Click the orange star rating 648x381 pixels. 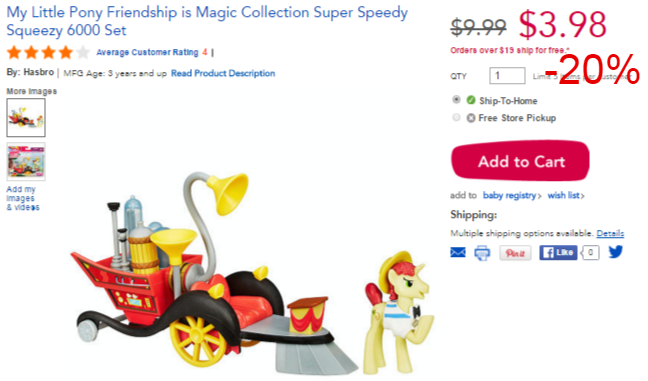(x=48, y=52)
